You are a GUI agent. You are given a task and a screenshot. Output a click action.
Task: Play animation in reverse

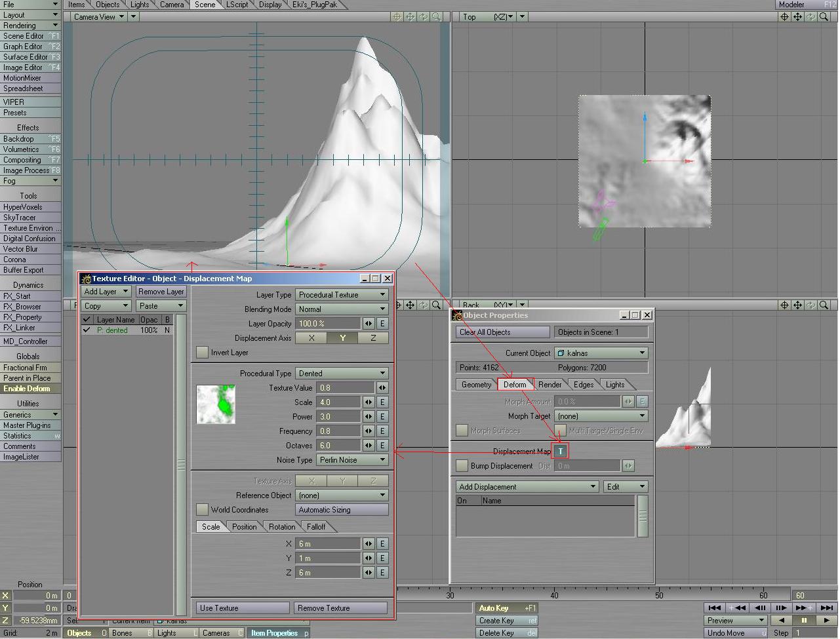click(781, 620)
